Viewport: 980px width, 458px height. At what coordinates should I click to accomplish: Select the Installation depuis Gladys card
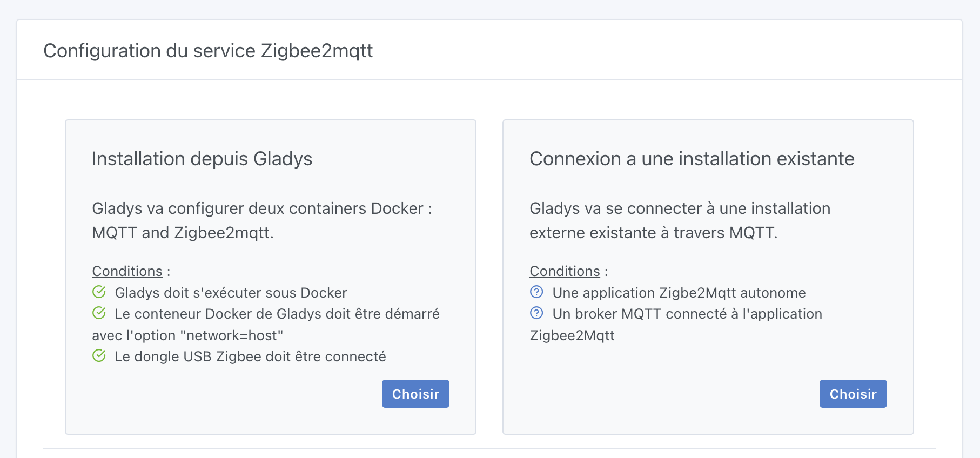click(270, 275)
